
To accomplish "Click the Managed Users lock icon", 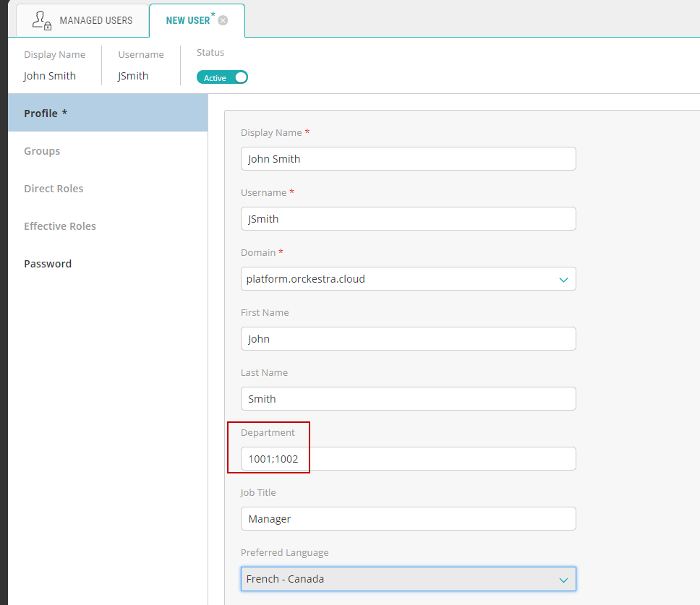I will [x=42, y=20].
